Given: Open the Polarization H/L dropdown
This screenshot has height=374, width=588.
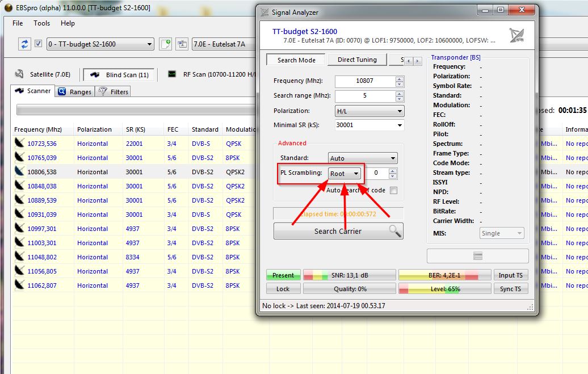Looking at the screenshot, I should point(369,111).
